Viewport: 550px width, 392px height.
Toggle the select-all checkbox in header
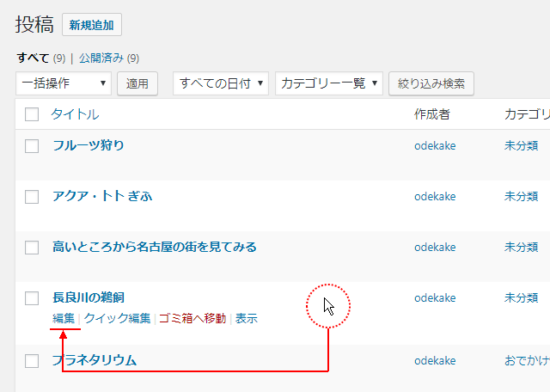pos(32,114)
